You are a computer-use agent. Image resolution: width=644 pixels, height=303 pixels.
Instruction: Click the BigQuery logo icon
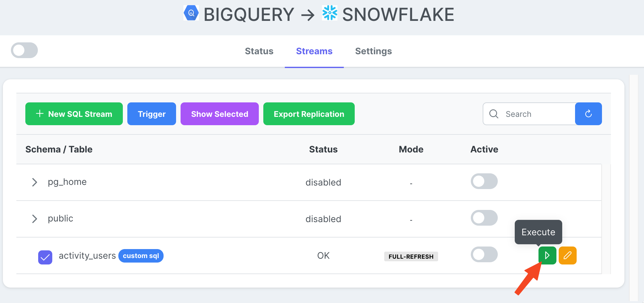191,13
